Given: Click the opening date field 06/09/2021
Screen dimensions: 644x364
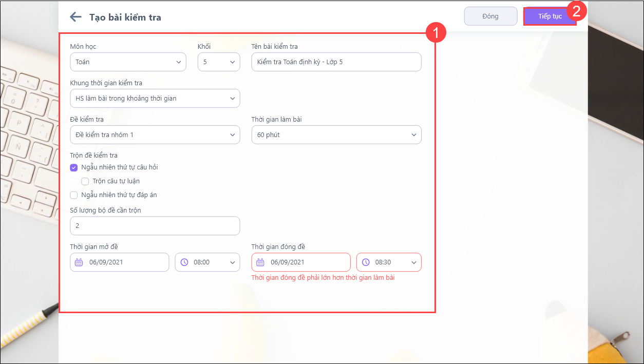Looking at the screenshot, I should [x=123, y=262].
